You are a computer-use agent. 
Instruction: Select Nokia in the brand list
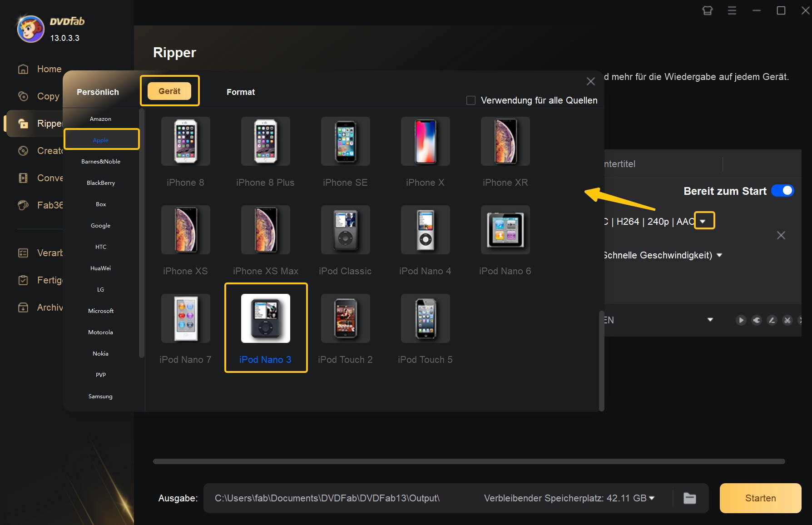101,353
